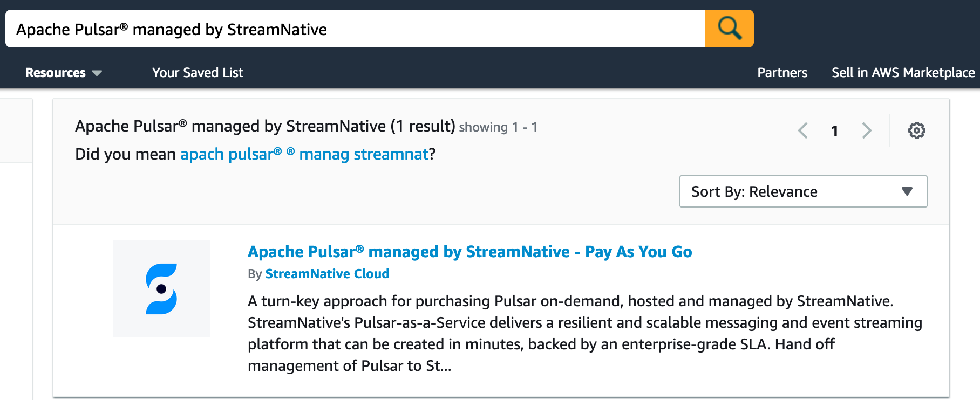Click the StreamNative logo thumbnail
This screenshot has height=400, width=980.
[161, 289]
